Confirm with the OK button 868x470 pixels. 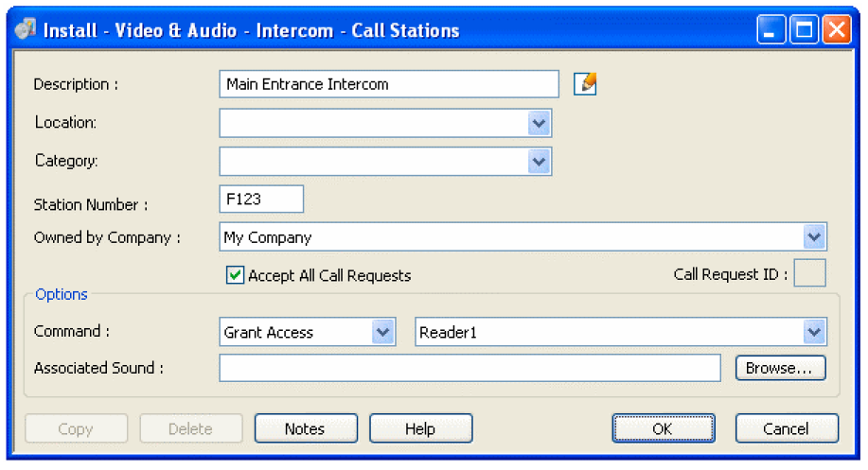pos(662,428)
